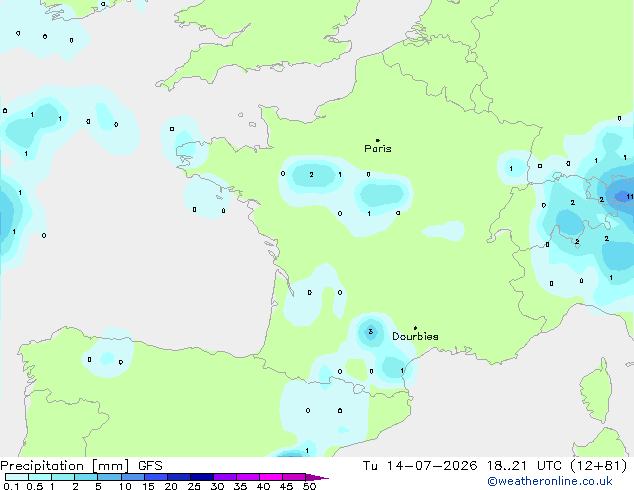Click the lightest 0.1 mm legend swatch
634x490 pixels.
(x=17, y=477)
